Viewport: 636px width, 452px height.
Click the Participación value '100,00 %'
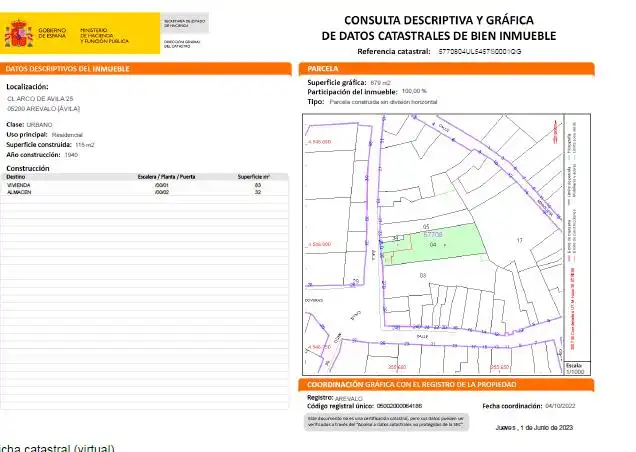(414, 91)
